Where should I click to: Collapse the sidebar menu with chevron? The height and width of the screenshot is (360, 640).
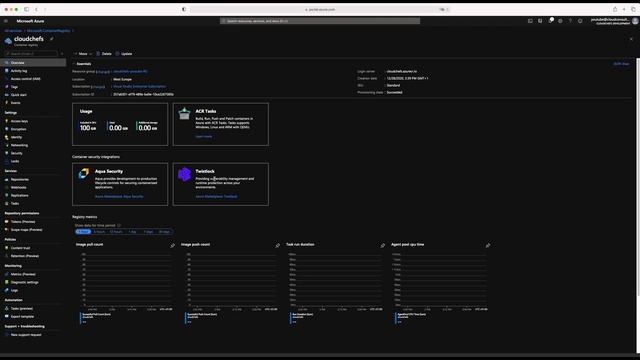pos(62,53)
